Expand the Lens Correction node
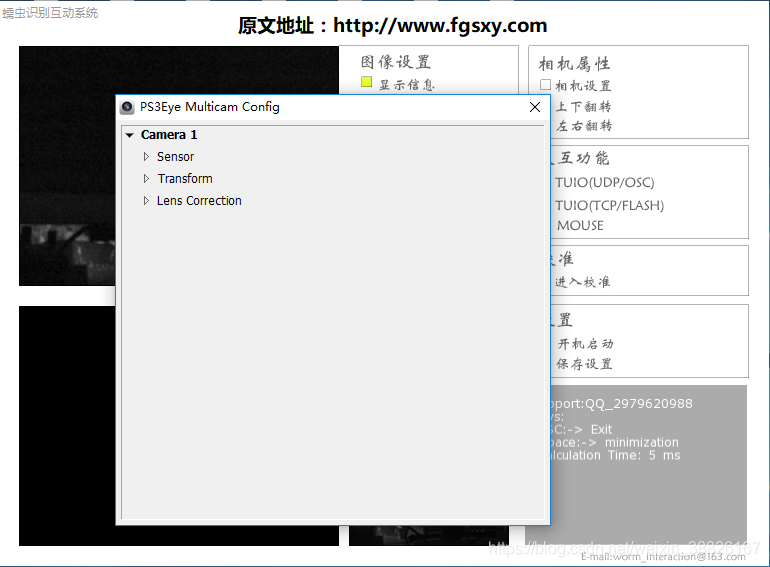770x567 pixels. point(146,201)
